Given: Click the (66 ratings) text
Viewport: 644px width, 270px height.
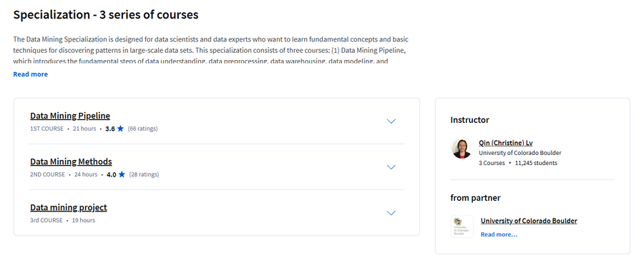Looking at the screenshot, I should (142, 129).
